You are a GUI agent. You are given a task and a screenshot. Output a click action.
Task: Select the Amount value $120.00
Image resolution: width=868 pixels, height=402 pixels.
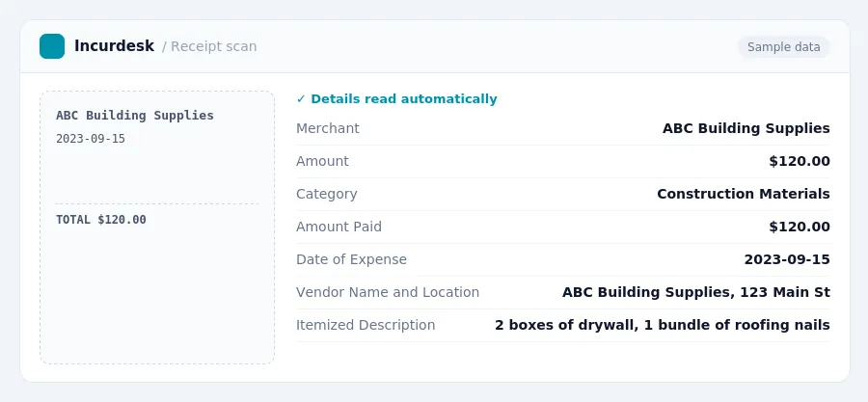800,161
